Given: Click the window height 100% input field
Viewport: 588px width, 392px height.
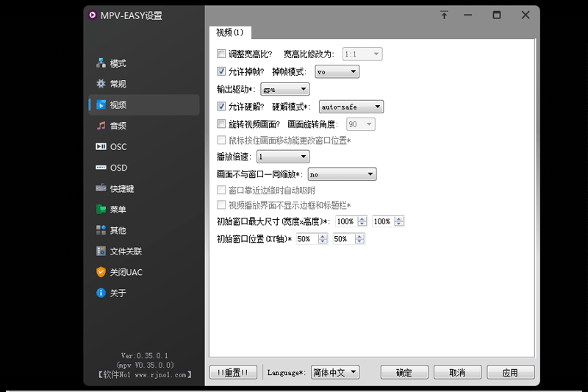Looking at the screenshot, I should point(383,221).
